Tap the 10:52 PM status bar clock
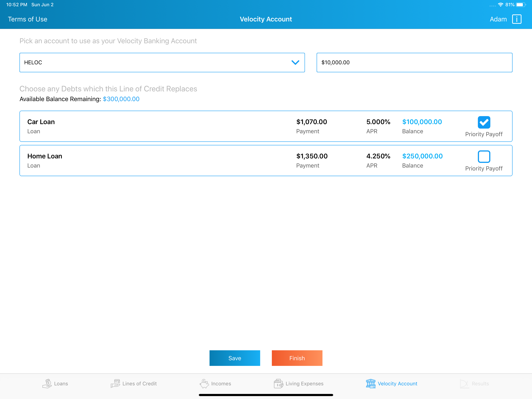 coord(17,4)
